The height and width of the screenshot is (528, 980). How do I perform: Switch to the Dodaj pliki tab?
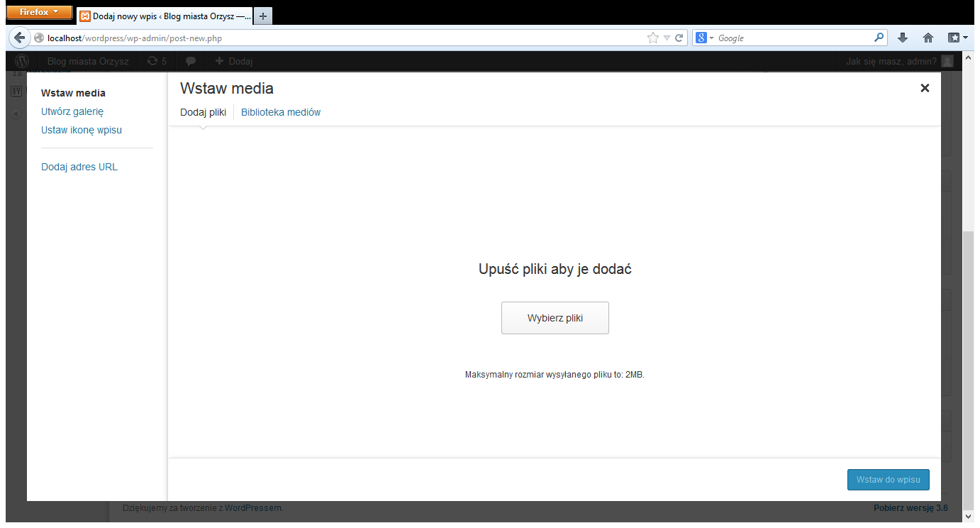(x=203, y=112)
